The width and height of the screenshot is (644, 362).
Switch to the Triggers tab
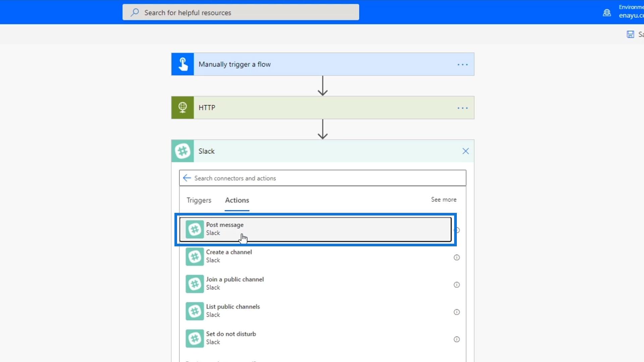point(199,200)
